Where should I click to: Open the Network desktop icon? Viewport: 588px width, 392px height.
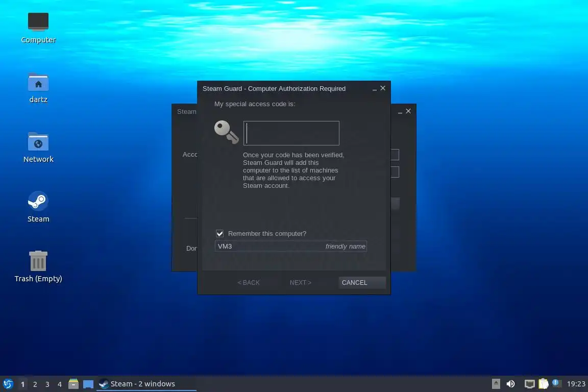[38, 148]
